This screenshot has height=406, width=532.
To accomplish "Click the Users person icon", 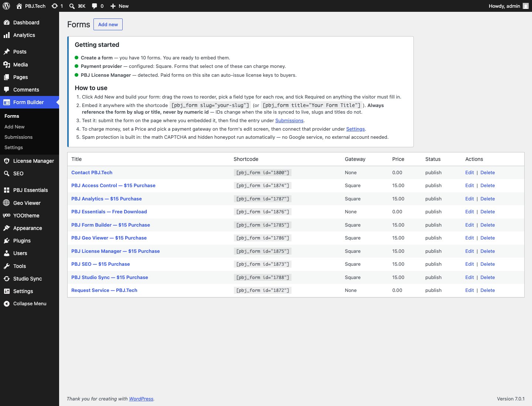I will tap(7, 253).
